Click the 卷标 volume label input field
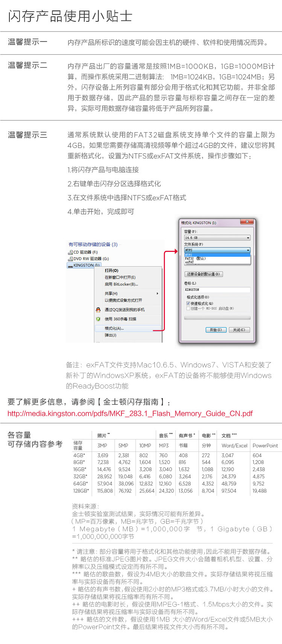Image resolution: width=282 pixels, height=644 pixels. click(x=217, y=290)
